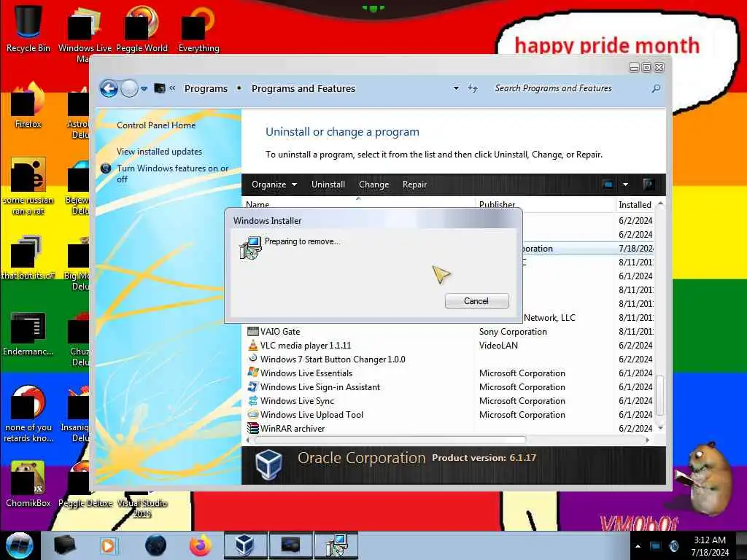Click the WinRAR archiver books icon

(x=253, y=428)
